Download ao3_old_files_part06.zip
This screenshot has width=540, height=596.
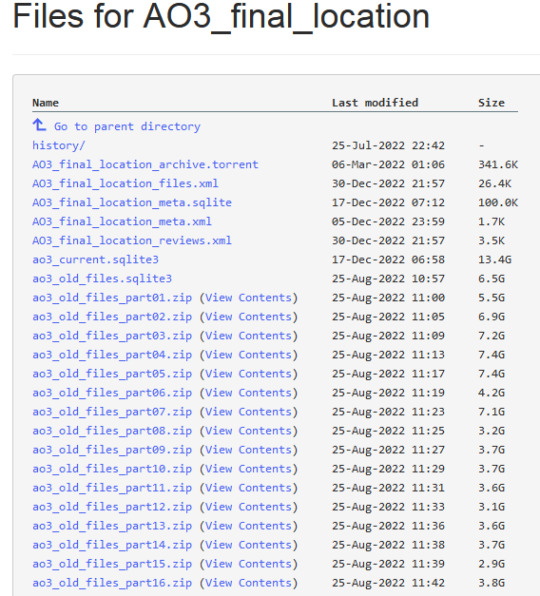[x=112, y=393]
